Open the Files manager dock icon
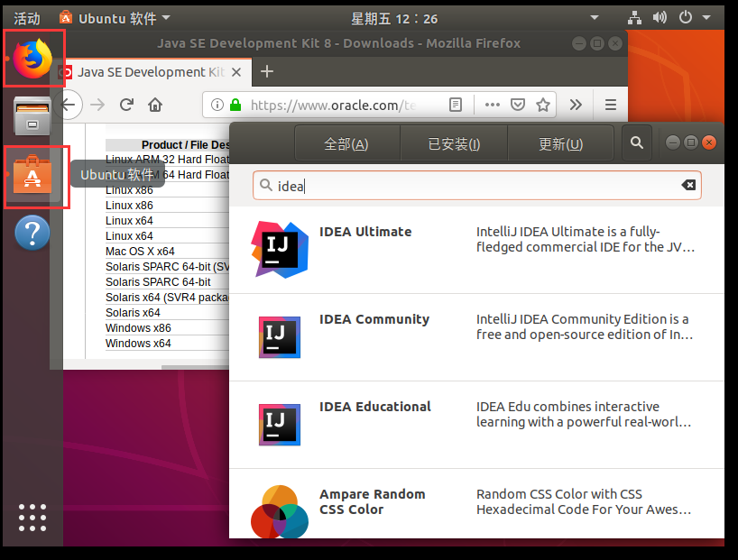The height and width of the screenshot is (560, 738). point(32,115)
